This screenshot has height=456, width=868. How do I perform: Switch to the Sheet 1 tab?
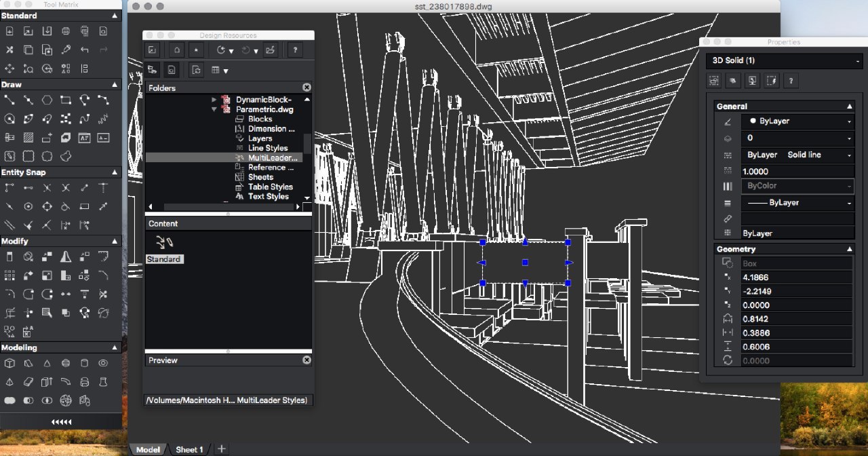[x=189, y=449]
